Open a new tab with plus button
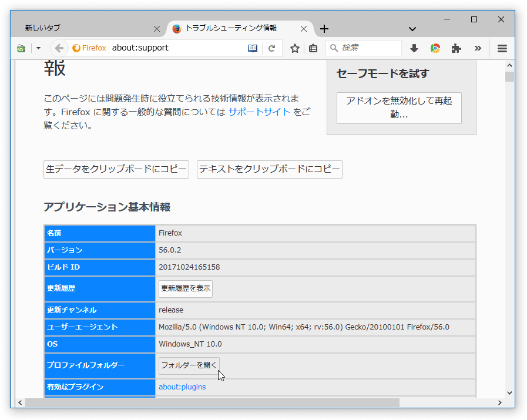This screenshot has height=420, width=527. (x=324, y=29)
